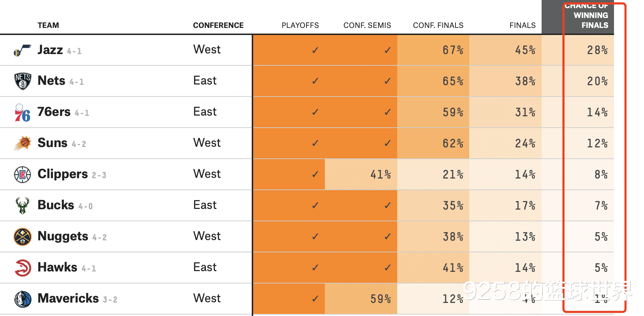Screen dimensions: 644x316
Task: Click the Brooklyn Nets shield logo
Action: 23,81
